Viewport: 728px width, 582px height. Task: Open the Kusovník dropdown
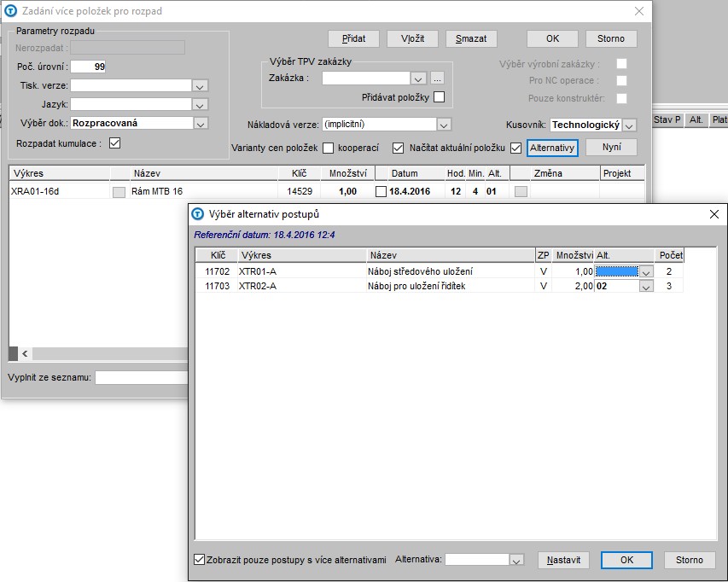tap(629, 125)
